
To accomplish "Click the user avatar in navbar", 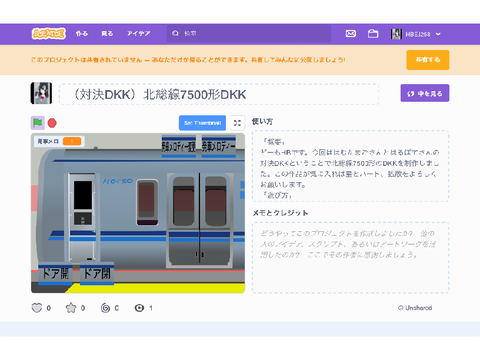I will (x=396, y=34).
